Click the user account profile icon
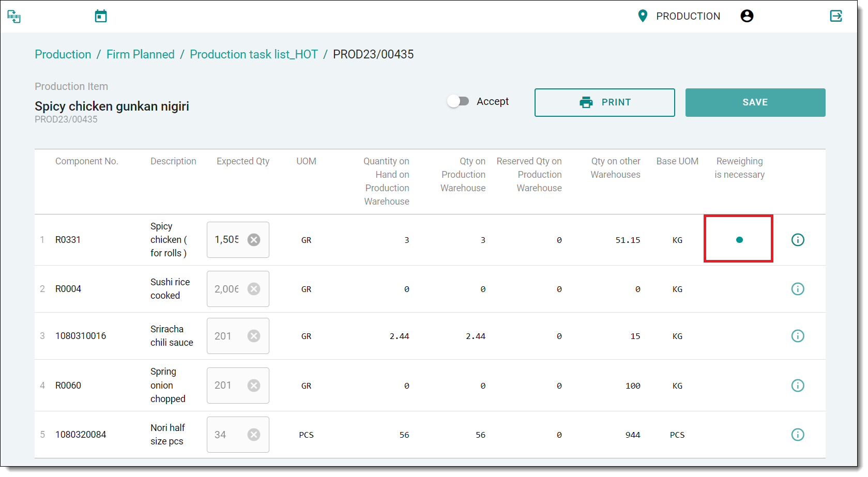This screenshot has height=477, width=868. [x=747, y=16]
